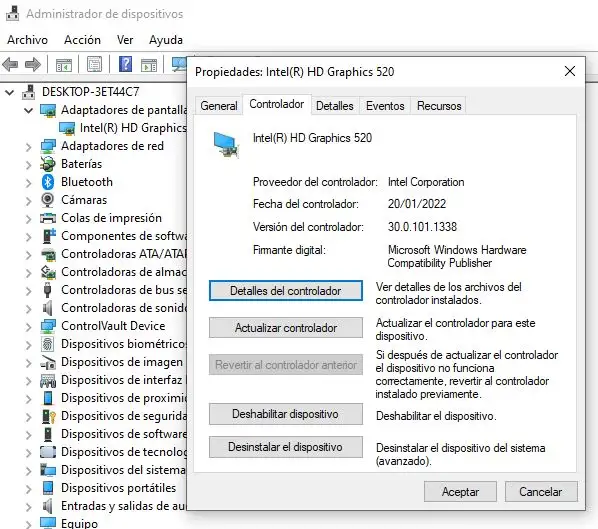The width and height of the screenshot is (598, 529).
Task: Click the Deshabilitar dispositivo button
Action: click(x=286, y=414)
